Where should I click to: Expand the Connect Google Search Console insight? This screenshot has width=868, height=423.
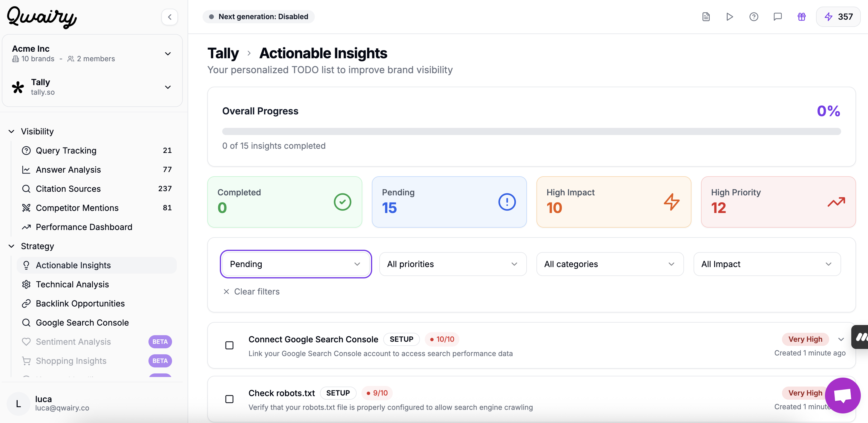(841, 339)
